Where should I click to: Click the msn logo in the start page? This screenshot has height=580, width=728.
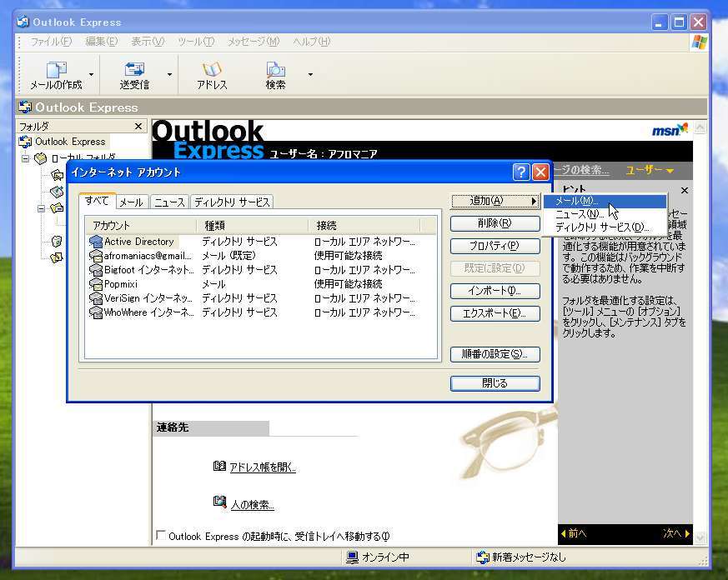(670, 130)
